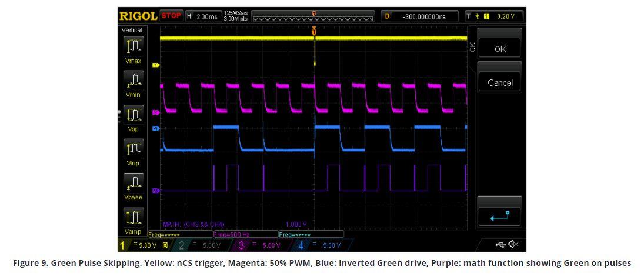Click the D delay indicator icon
The image size is (644, 276).
387,16
